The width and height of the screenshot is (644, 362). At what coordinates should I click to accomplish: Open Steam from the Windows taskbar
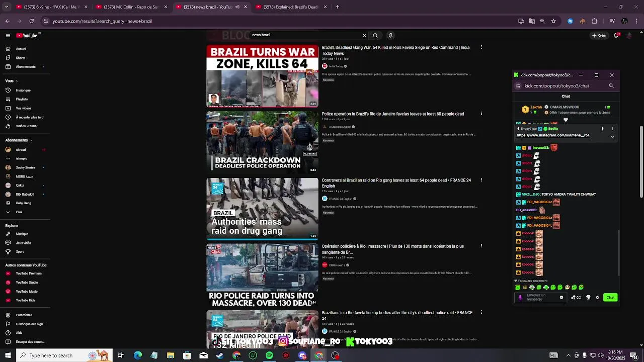220,355
